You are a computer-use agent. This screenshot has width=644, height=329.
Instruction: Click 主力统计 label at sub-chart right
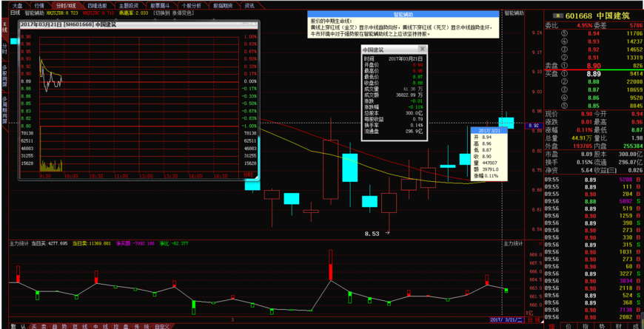[x=514, y=243]
